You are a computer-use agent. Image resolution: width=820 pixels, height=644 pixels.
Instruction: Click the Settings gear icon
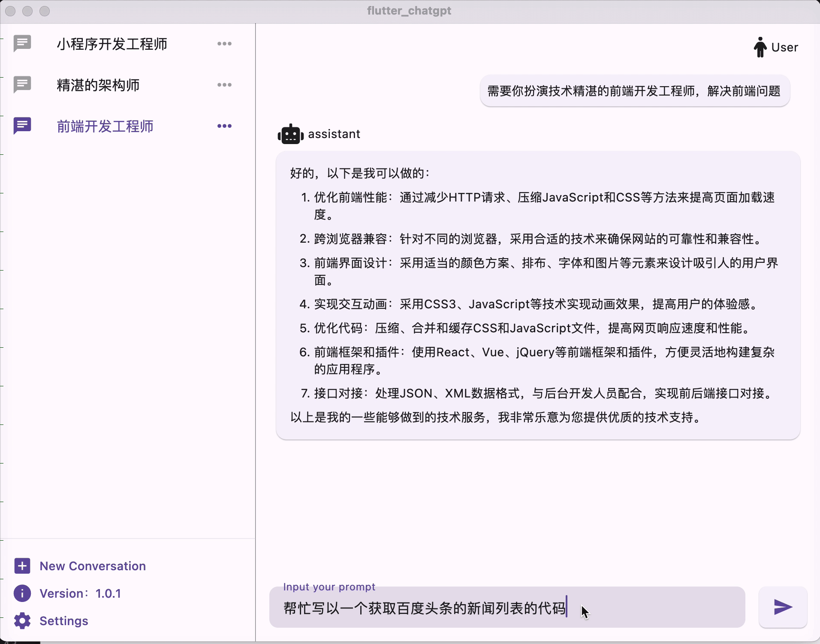22,621
